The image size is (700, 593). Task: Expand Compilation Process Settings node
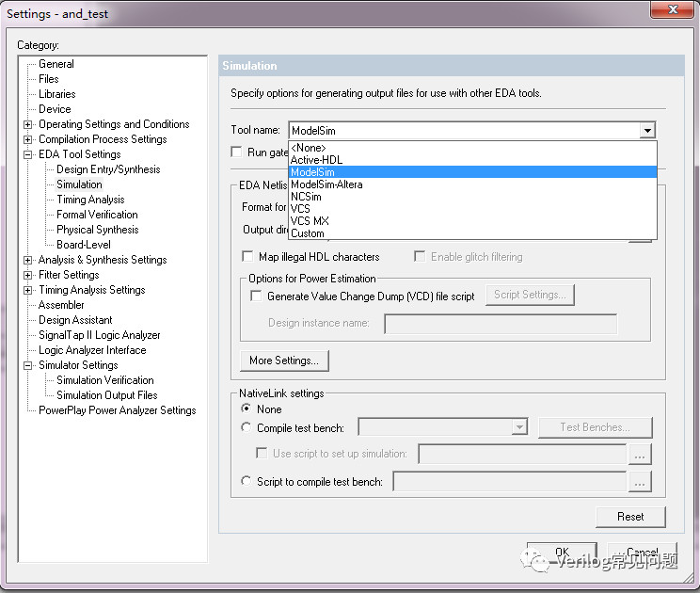pyautogui.click(x=27, y=139)
